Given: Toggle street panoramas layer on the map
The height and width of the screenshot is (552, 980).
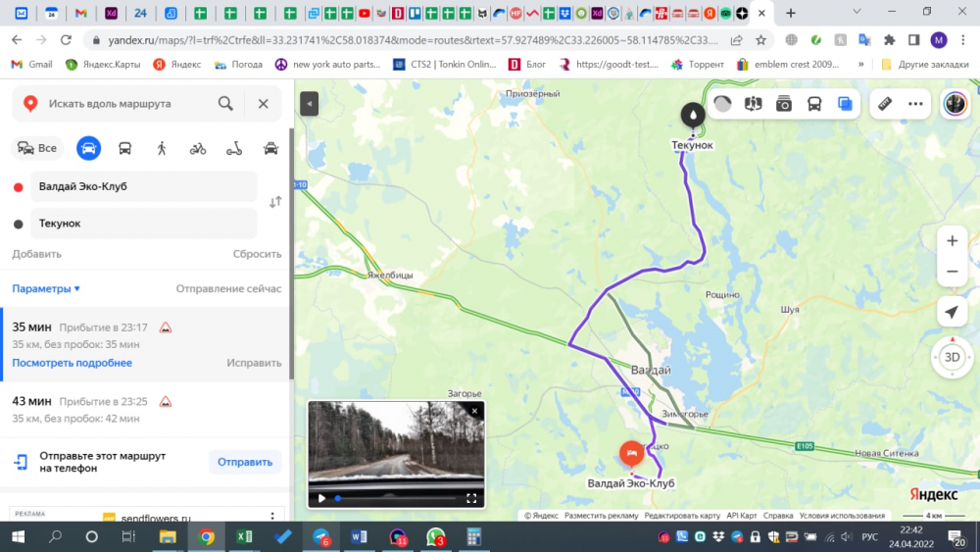Looking at the screenshot, I should click(784, 104).
